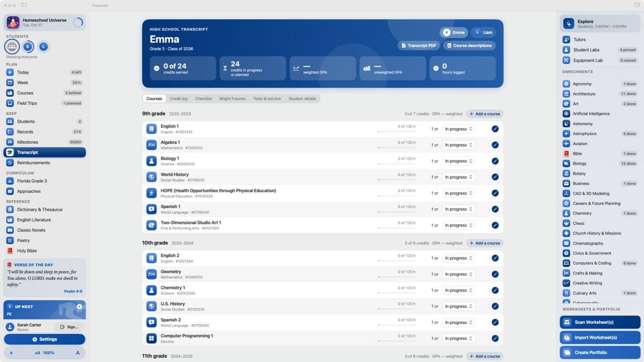Click the Algebra 1 f(x) course icon
This screenshot has height=362, width=644.
click(151, 145)
